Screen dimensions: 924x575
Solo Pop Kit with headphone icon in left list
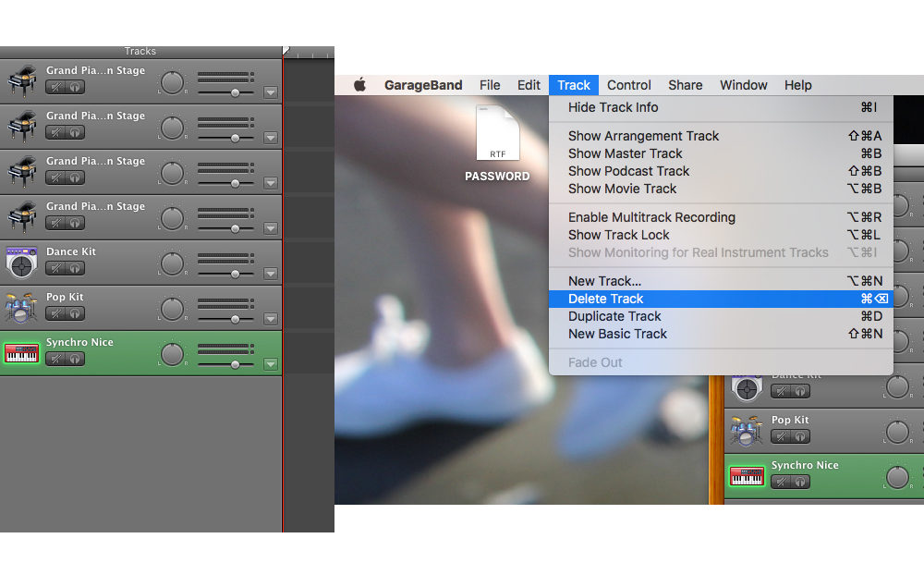[75, 313]
